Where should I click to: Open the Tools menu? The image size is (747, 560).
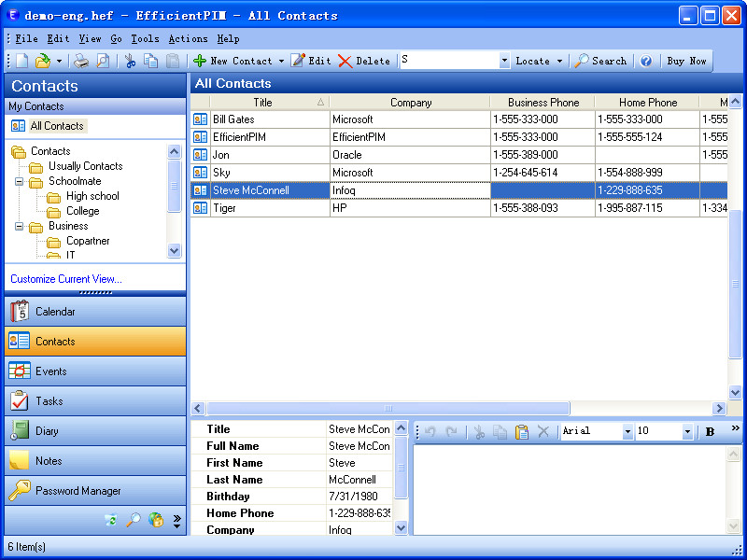[146, 38]
